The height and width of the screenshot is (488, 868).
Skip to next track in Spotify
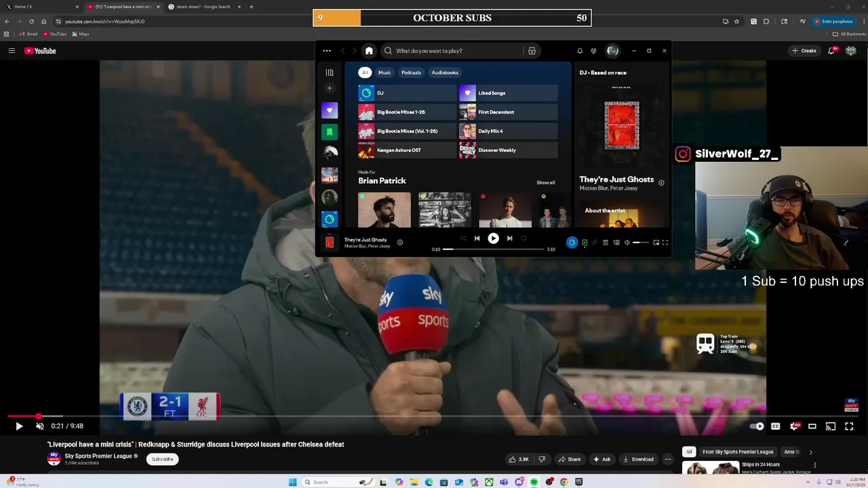(x=509, y=239)
